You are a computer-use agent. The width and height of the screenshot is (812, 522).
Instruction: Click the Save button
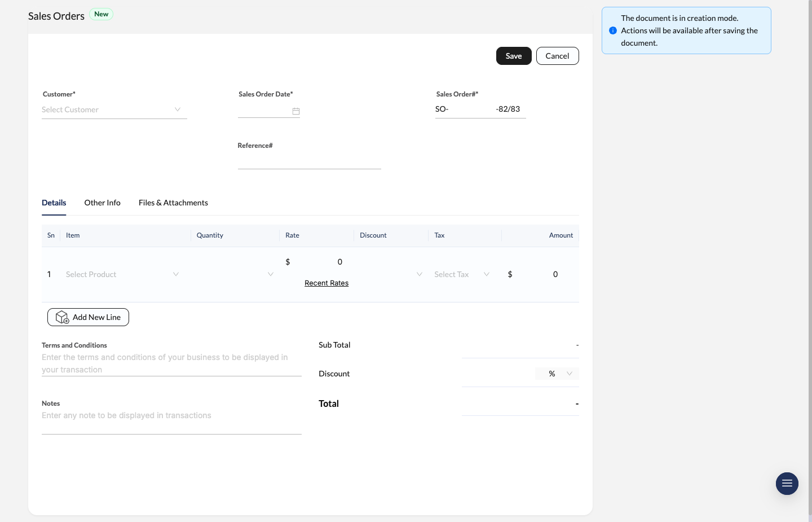click(x=514, y=56)
